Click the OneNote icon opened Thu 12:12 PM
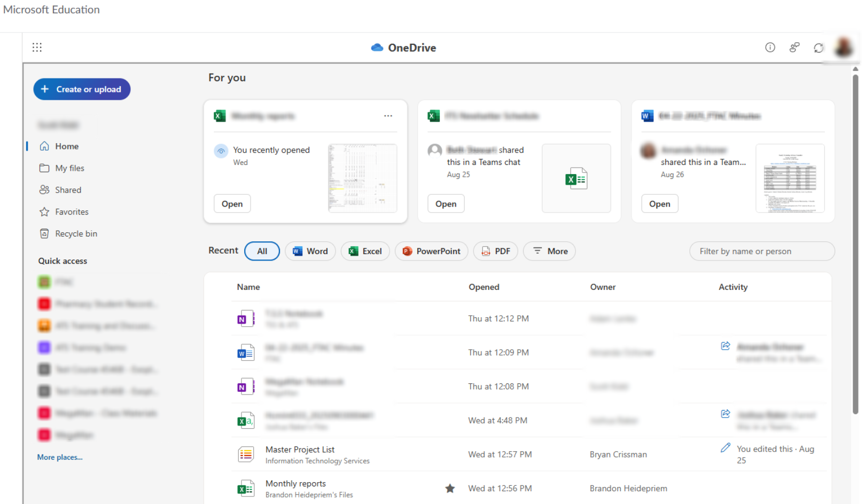Screen dimensions: 865x504 click(x=246, y=319)
